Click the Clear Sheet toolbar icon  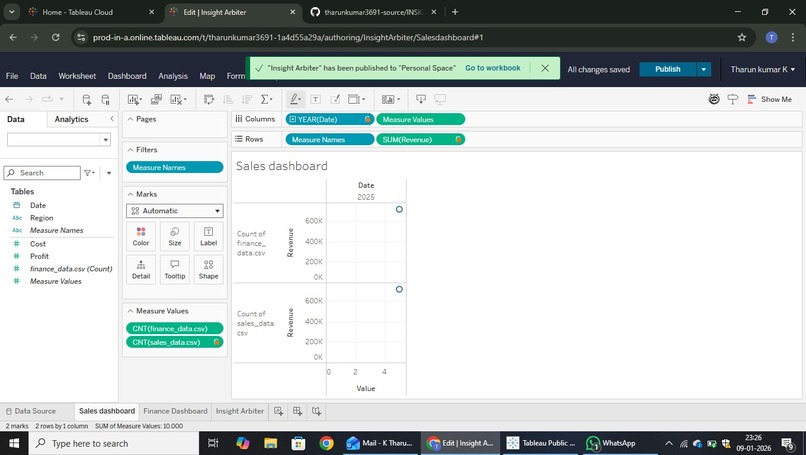click(x=178, y=99)
